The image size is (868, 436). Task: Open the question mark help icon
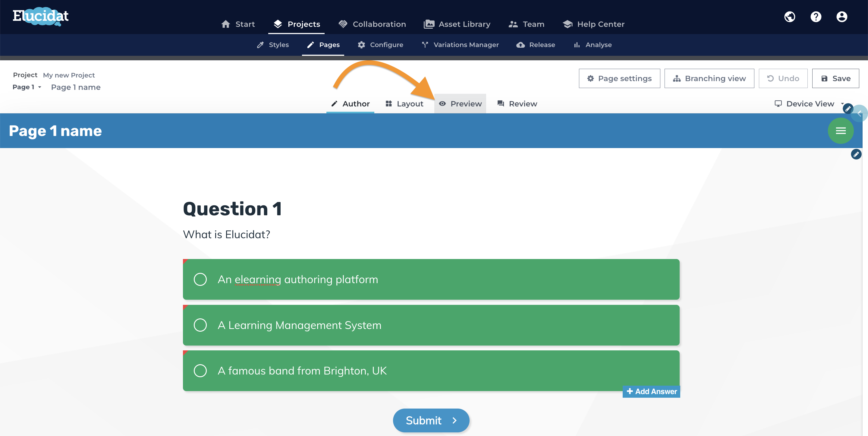(x=816, y=17)
